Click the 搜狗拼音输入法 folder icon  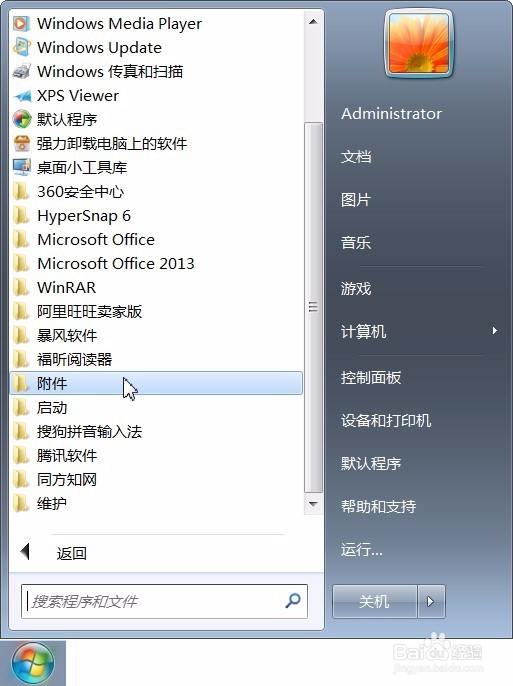[x=21, y=432]
